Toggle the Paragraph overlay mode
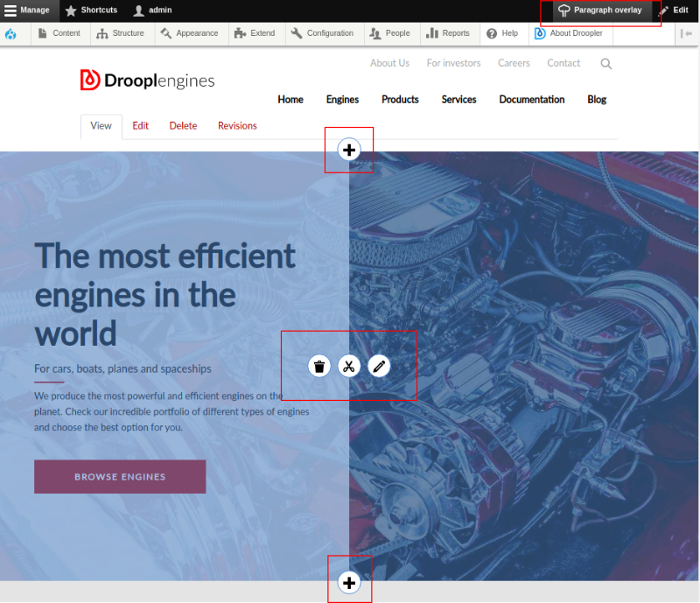Image resolution: width=700 pixels, height=603 pixels. point(599,11)
